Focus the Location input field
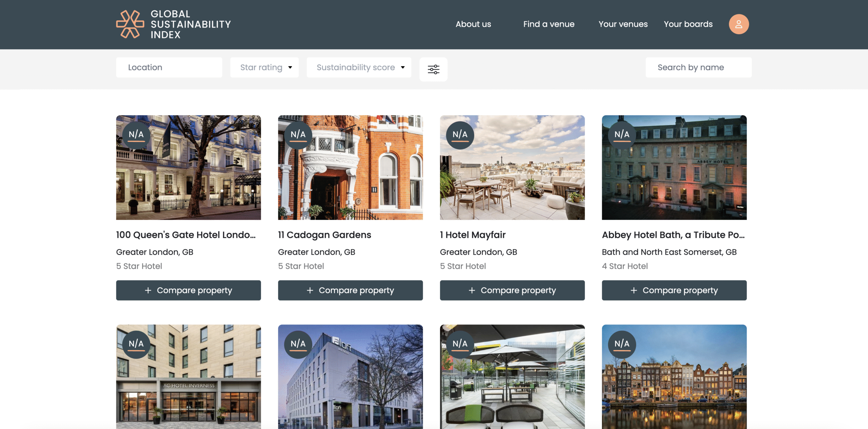 click(x=169, y=68)
